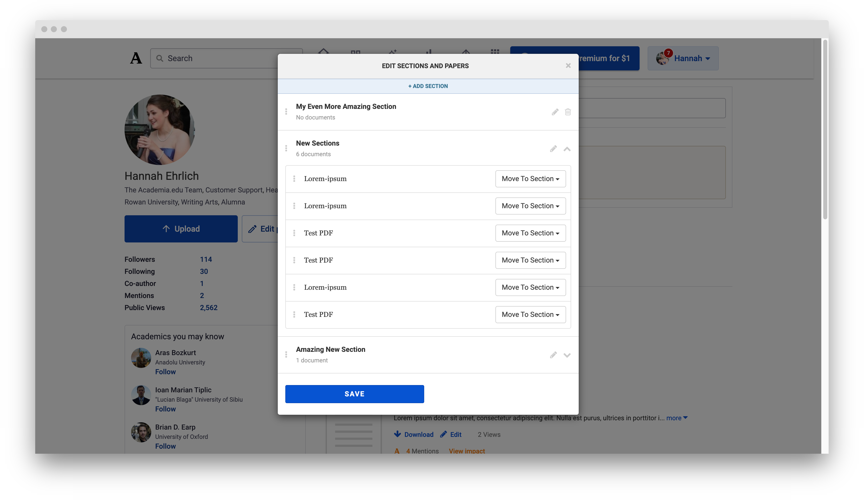The image size is (864, 504).
Task: Click the Mentions count 2
Action: tap(202, 296)
